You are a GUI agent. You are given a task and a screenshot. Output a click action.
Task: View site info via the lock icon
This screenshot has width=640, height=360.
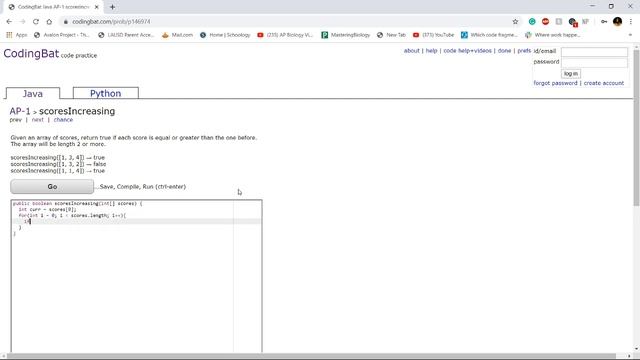pos(65,22)
